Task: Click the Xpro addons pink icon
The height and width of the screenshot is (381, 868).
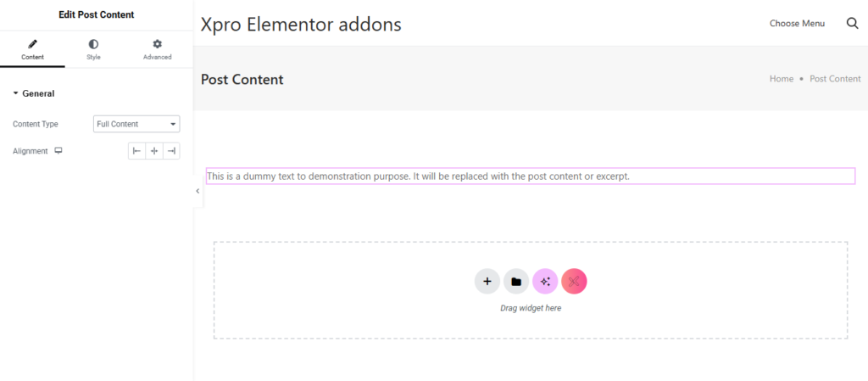Action: coord(574,282)
